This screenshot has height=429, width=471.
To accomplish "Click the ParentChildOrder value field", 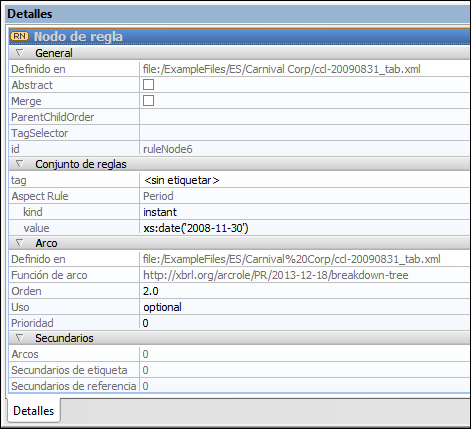I will (305, 117).
